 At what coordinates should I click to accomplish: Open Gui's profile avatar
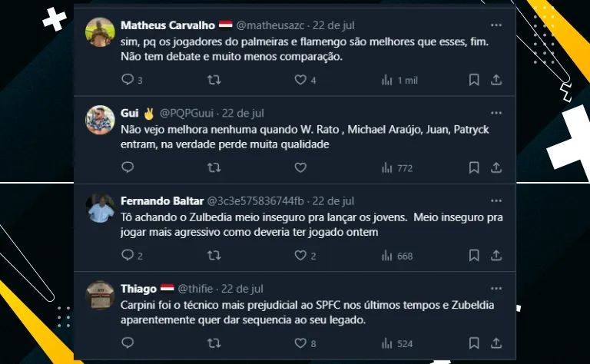(x=101, y=120)
